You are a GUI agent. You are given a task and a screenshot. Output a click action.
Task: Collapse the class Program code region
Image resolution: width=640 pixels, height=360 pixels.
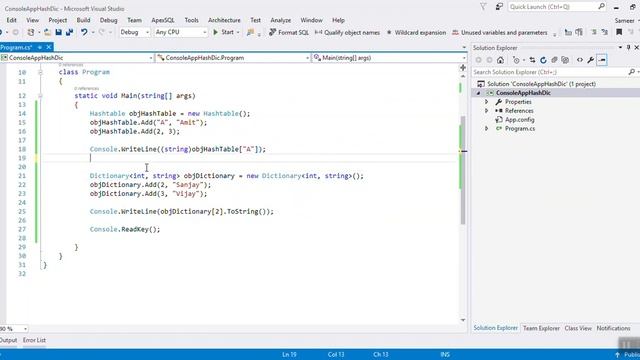(x=40, y=72)
